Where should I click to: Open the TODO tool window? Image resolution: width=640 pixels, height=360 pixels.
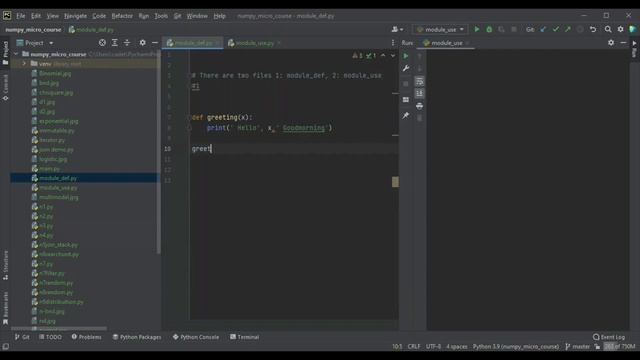pos(50,337)
